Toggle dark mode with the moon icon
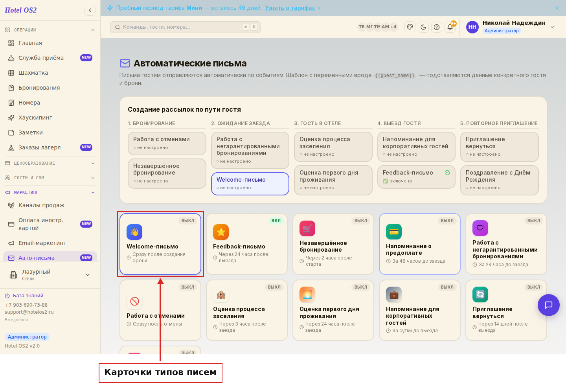Screen dimensions: 566x392 (423, 27)
